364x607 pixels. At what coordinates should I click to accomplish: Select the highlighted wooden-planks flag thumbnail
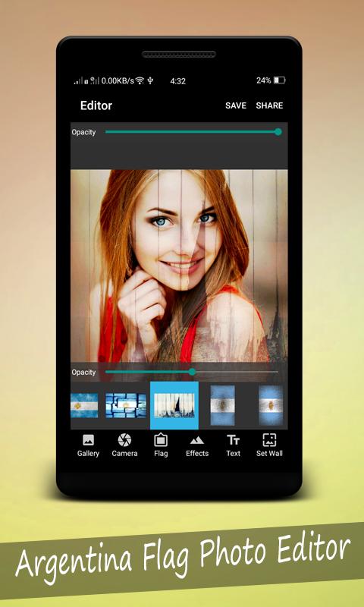tap(174, 405)
